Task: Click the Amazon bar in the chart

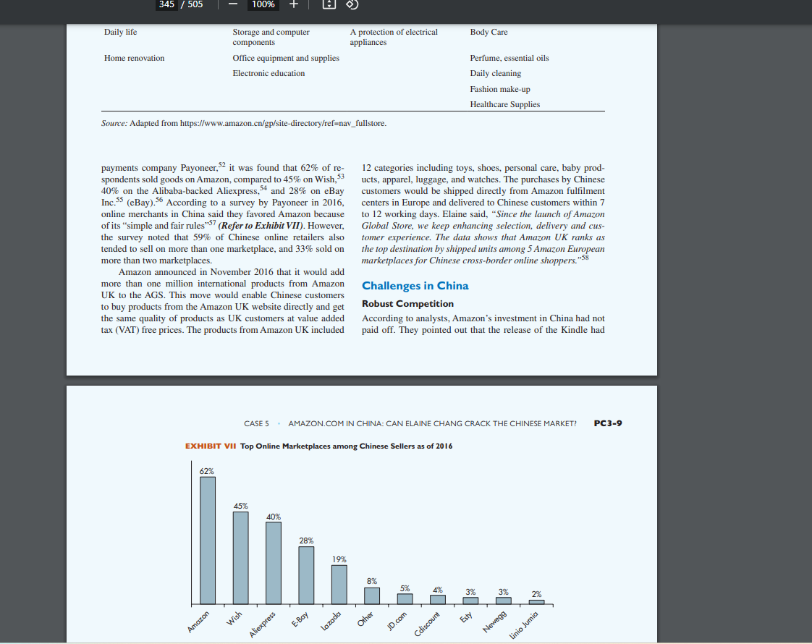Action: tap(208, 541)
